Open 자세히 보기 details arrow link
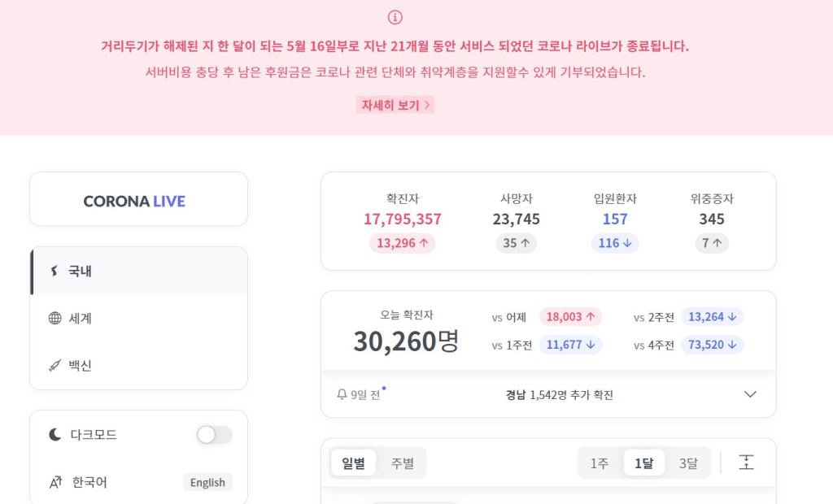Screen dimensions: 833x504 [395, 105]
